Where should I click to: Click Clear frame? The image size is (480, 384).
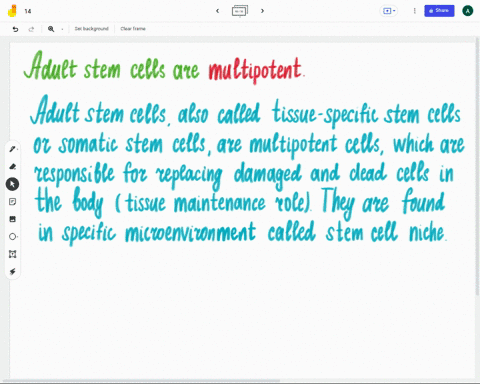tap(133, 29)
